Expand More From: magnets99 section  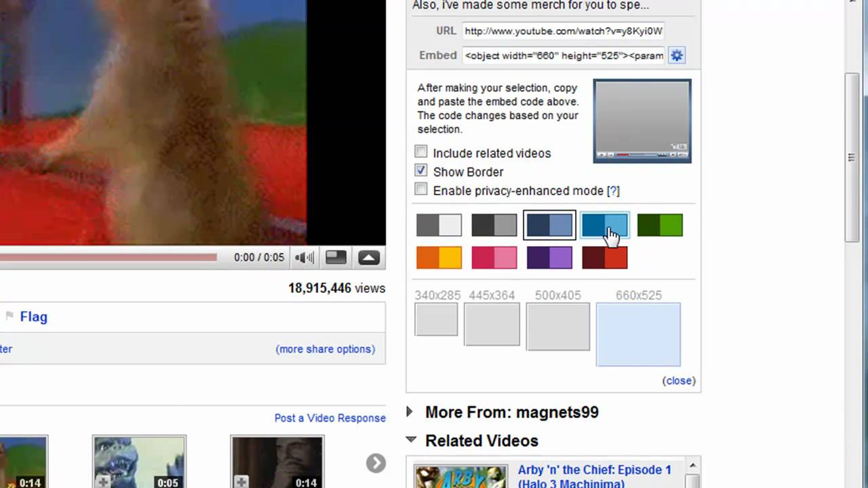410,411
